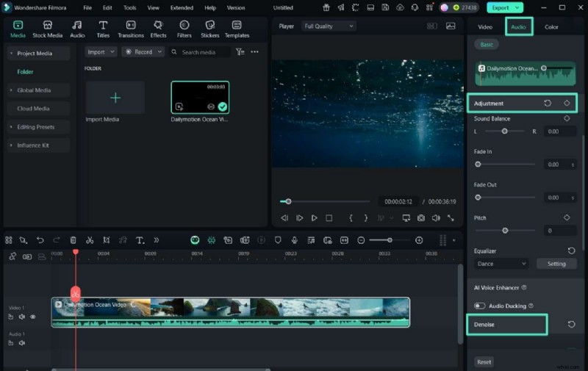This screenshot has width=588, height=371.
Task: Toggle the Audio Ducking switch
Action: pos(479,306)
